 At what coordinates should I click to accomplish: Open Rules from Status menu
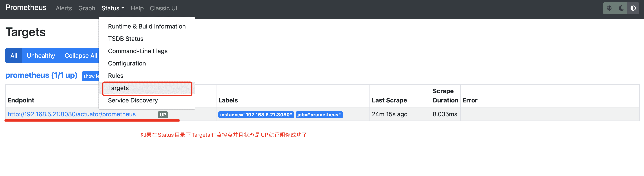tap(147, 76)
